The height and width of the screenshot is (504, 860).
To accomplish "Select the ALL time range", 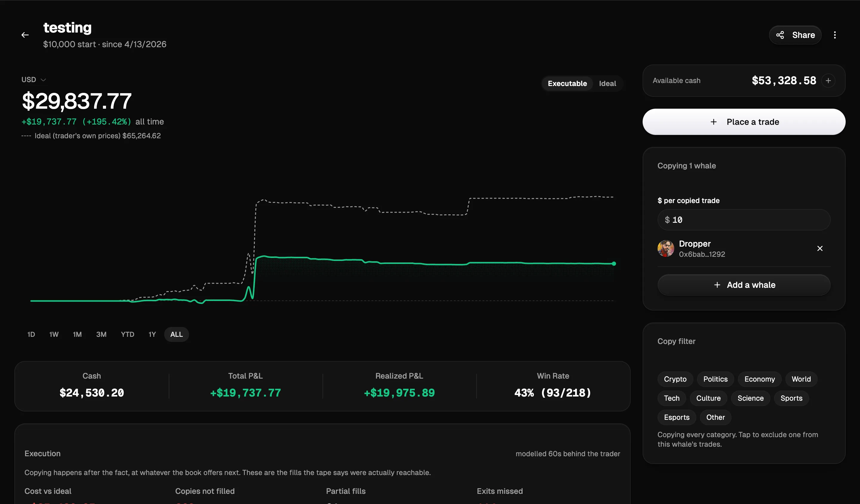I will point(176,334).
